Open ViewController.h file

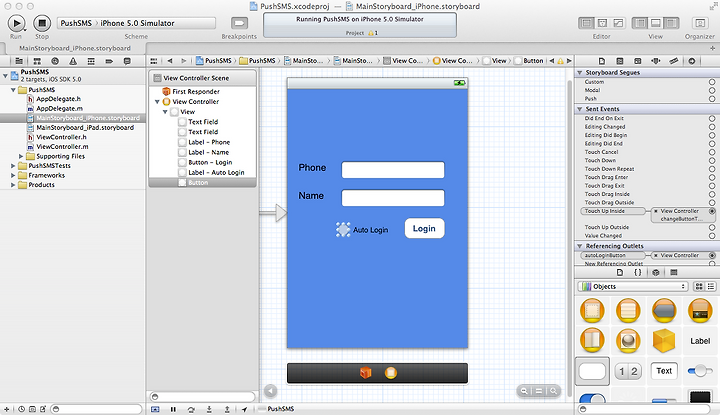pyautogui.click(x=62, y=137)
